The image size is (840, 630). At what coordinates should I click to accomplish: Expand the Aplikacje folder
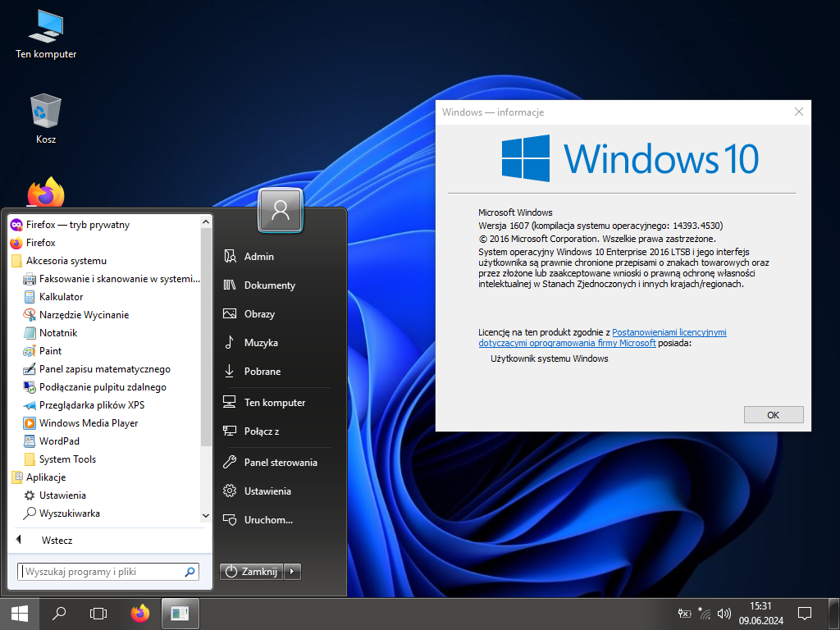click(x=45, y=477)
